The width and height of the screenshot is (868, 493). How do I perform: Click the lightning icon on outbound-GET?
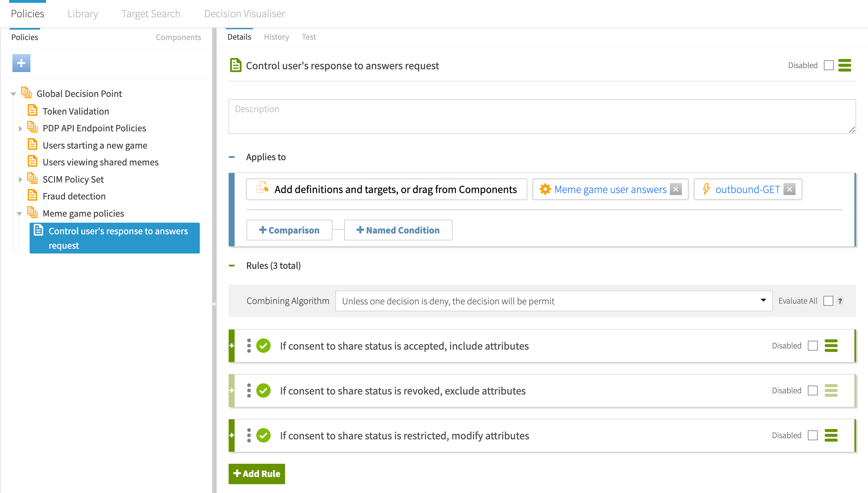(707, 189)
